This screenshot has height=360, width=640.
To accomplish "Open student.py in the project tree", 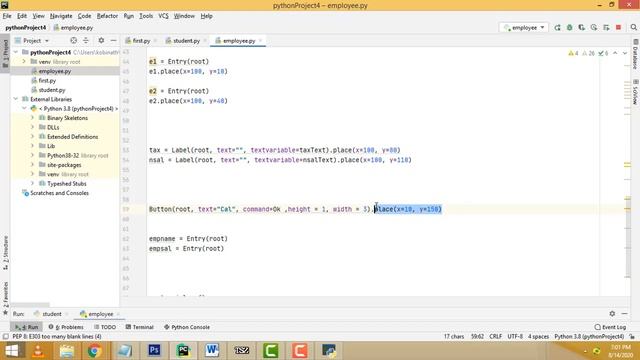I will (52, 90).
